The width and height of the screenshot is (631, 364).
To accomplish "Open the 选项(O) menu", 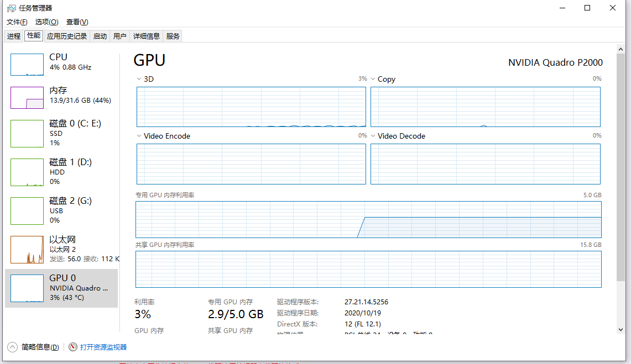I will pyautogui.click(x=46, y=22).
